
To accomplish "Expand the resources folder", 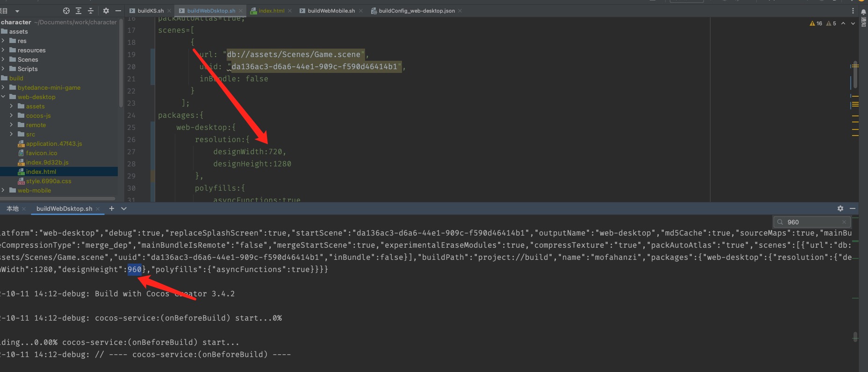I will 3,50.
